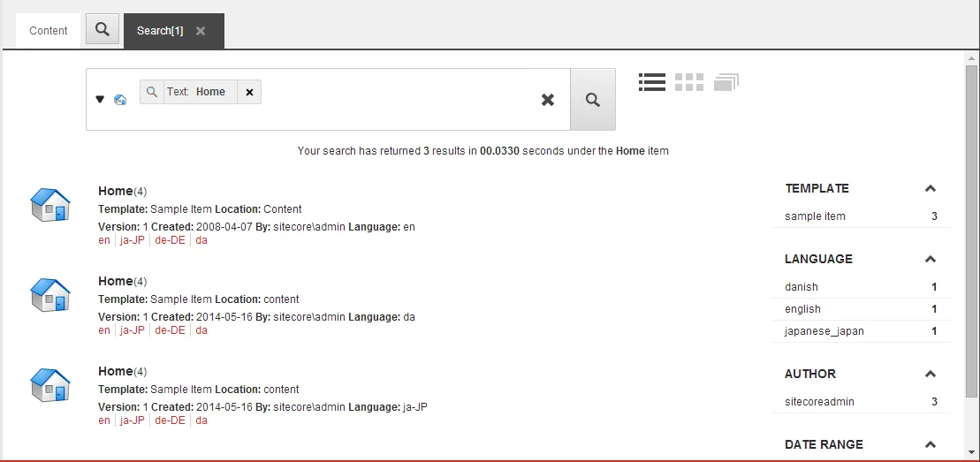Select en link under first Home result
The image size is (980, 462).
103,240
